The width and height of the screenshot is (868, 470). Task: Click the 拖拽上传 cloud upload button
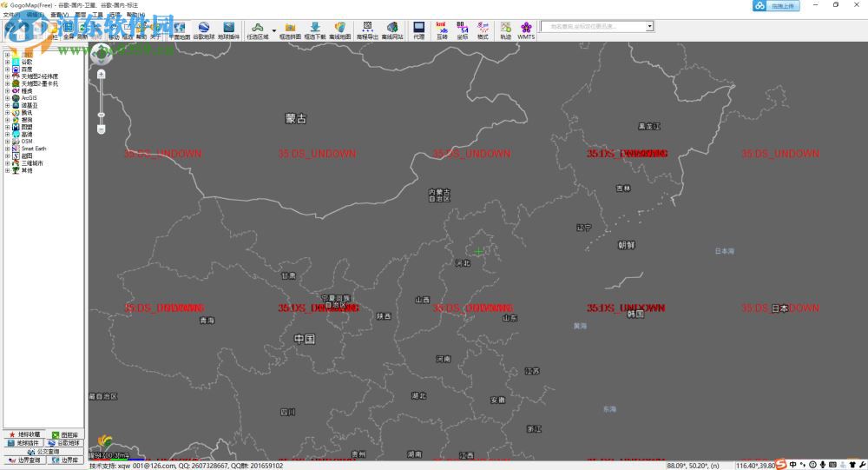point(775,5)
